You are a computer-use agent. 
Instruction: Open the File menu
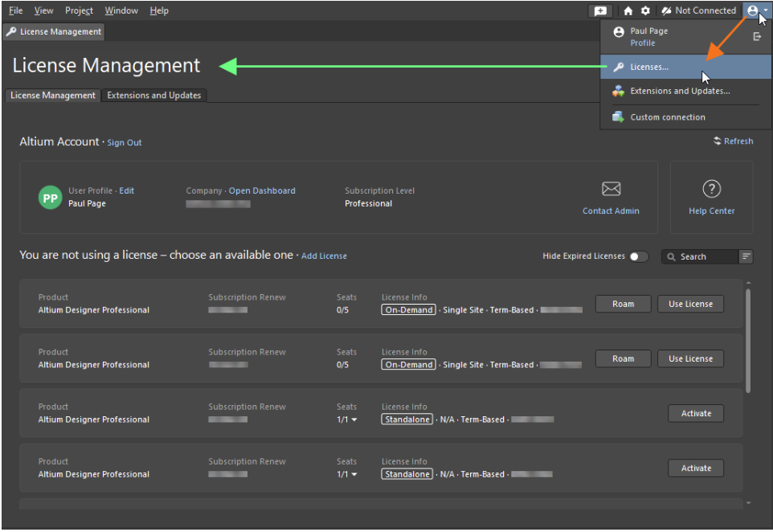(16, 10)
